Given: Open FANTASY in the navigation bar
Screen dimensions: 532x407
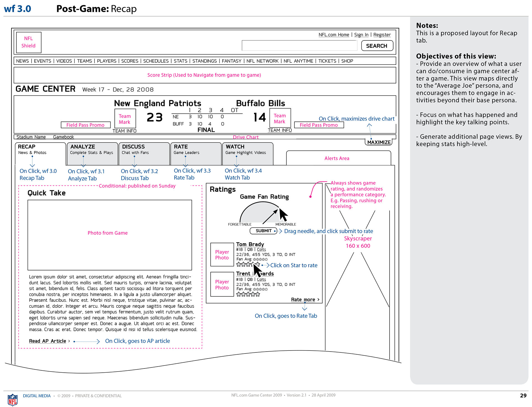Looking at the screenshot, I should (x=232, y=61).
